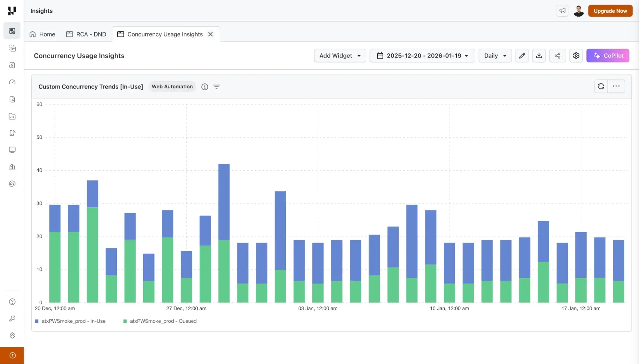639x364 pixels.
Task: Close the Concurrency Usage Insights tab
Action: point(210,34)
